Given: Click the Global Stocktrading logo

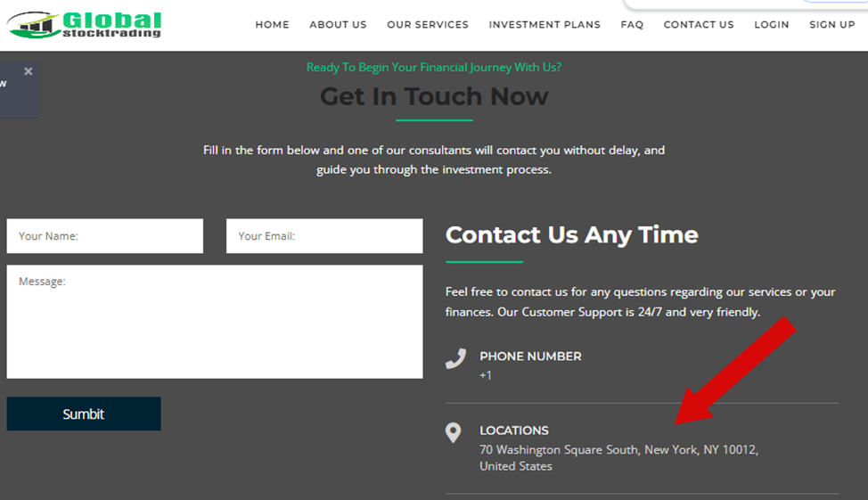Looking at the screenshot, I should (84, 25).
